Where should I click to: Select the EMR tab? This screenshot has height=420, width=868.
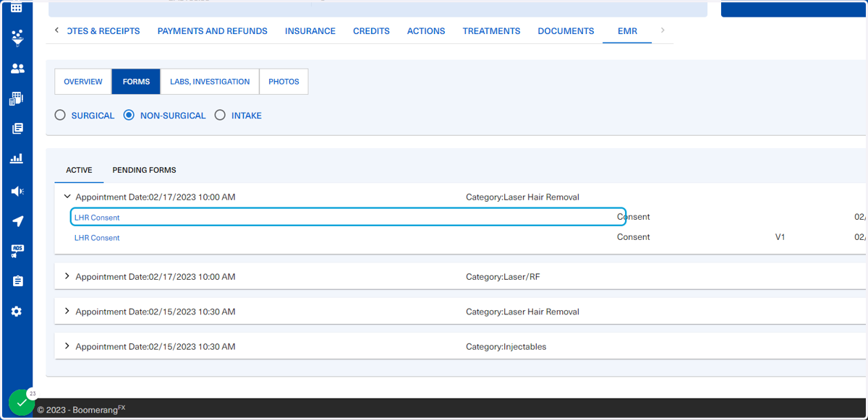click(627, 31)
